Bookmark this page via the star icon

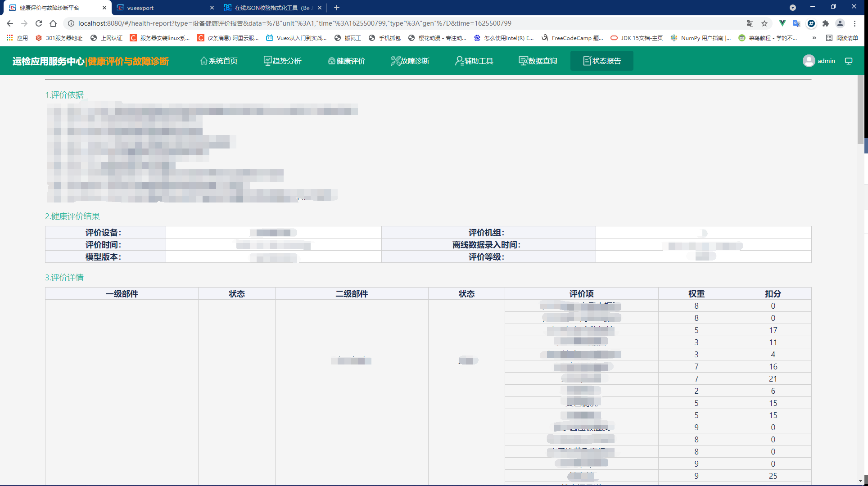(764, 23)
